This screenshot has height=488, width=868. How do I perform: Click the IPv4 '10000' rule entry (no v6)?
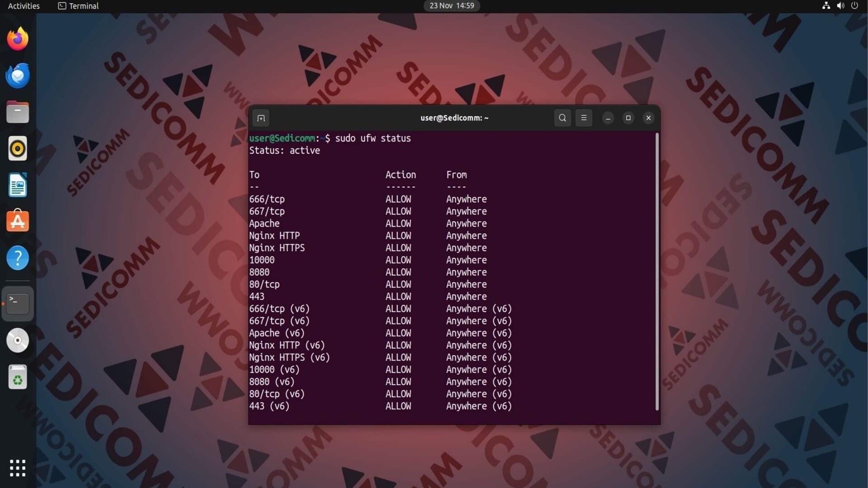click(x=262, y=260)
